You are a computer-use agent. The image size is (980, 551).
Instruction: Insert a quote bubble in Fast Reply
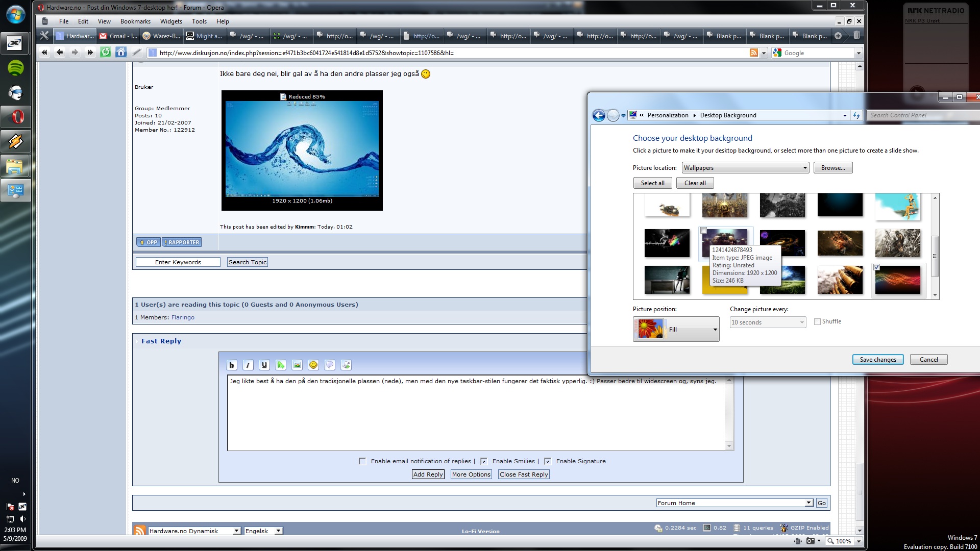click(330, 365)
